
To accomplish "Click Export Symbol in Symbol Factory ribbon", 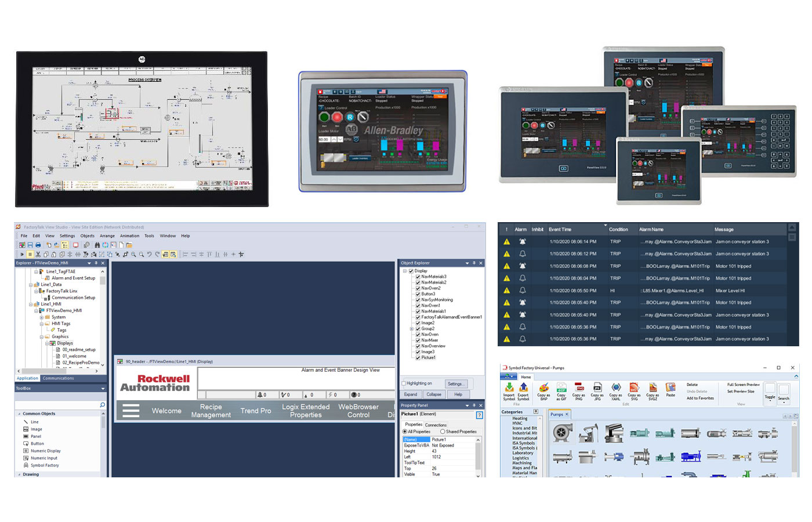I will click(x=523, y=391).
